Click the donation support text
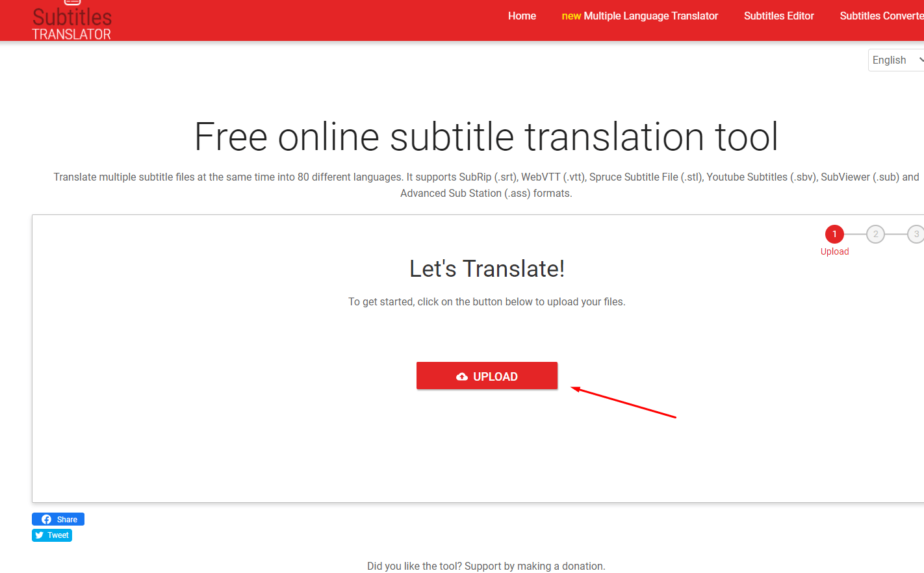Image resolution: width=924 pixels, height=573 pixels. 486,566
